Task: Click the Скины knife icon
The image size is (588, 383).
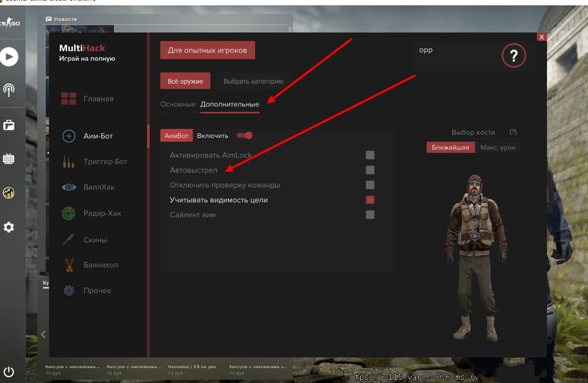Action: click(69, 239)
